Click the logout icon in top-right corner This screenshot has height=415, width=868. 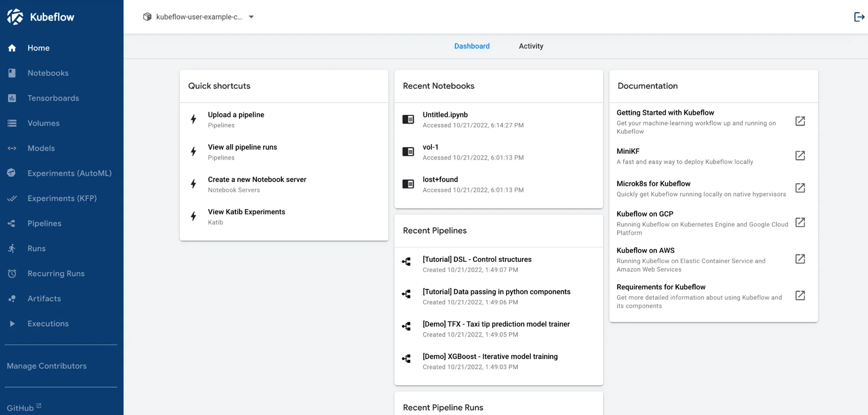[x=858, y=17]
